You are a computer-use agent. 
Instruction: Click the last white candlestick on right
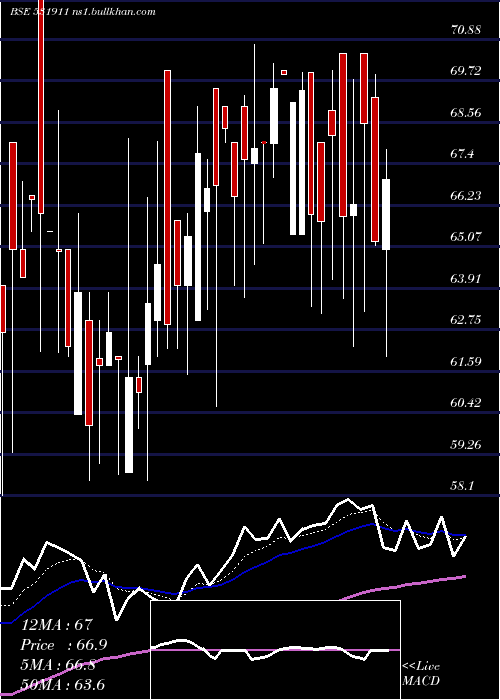click(386, 214)
